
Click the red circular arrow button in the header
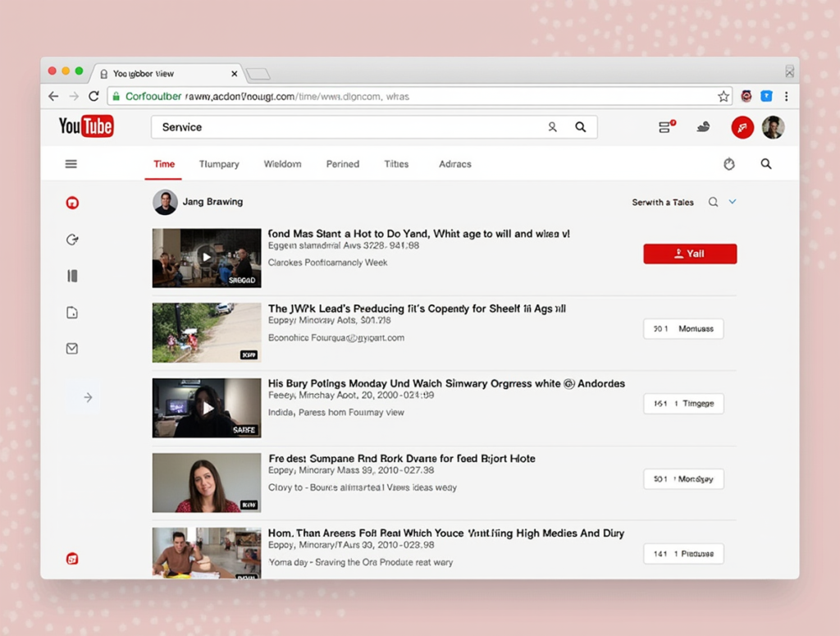(x=742, y=127)
